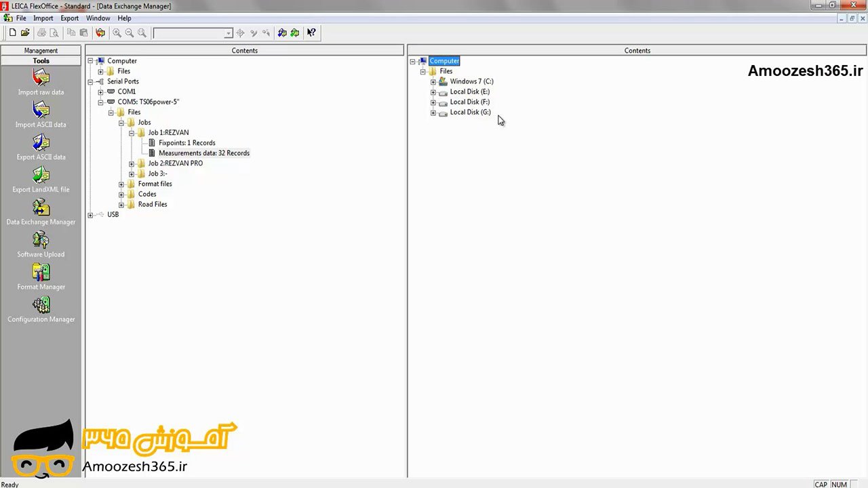Screen dimensions: 868x488
Task: Open the Export menu
Action: [x=70, y=18]
